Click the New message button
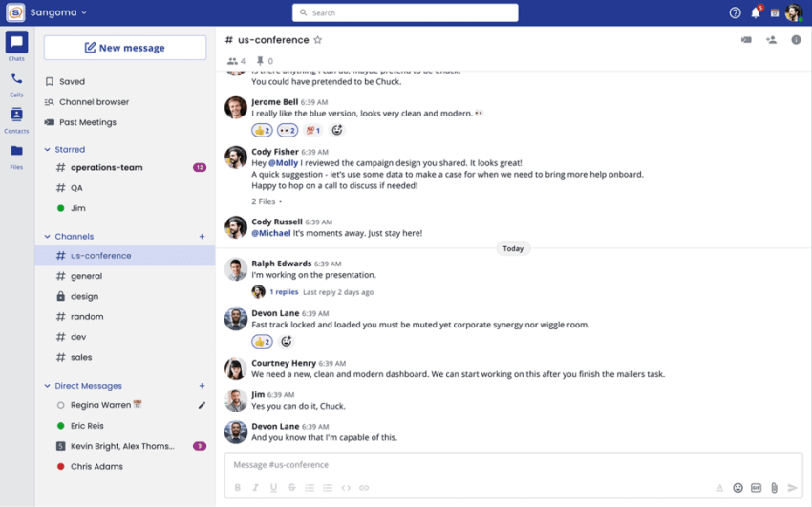812x507 pixels. coord(125,48)
